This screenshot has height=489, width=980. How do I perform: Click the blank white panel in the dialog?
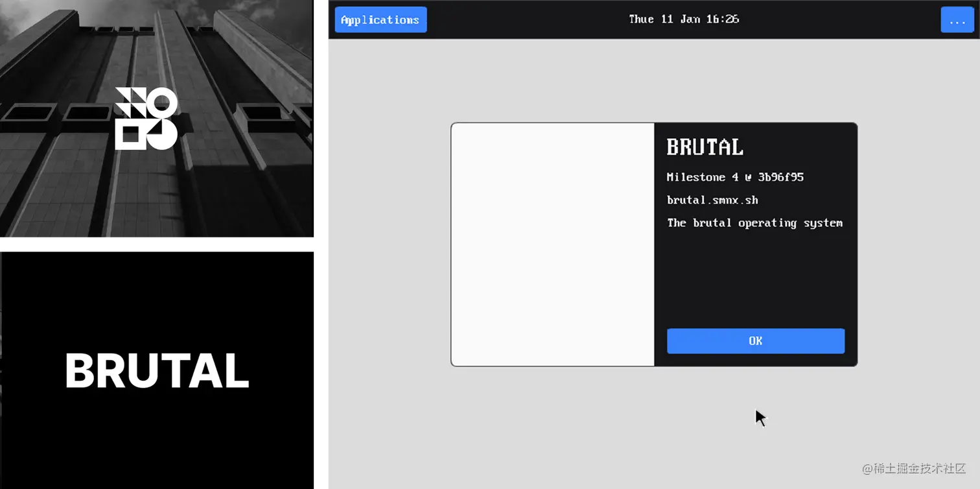coord(553,244)
